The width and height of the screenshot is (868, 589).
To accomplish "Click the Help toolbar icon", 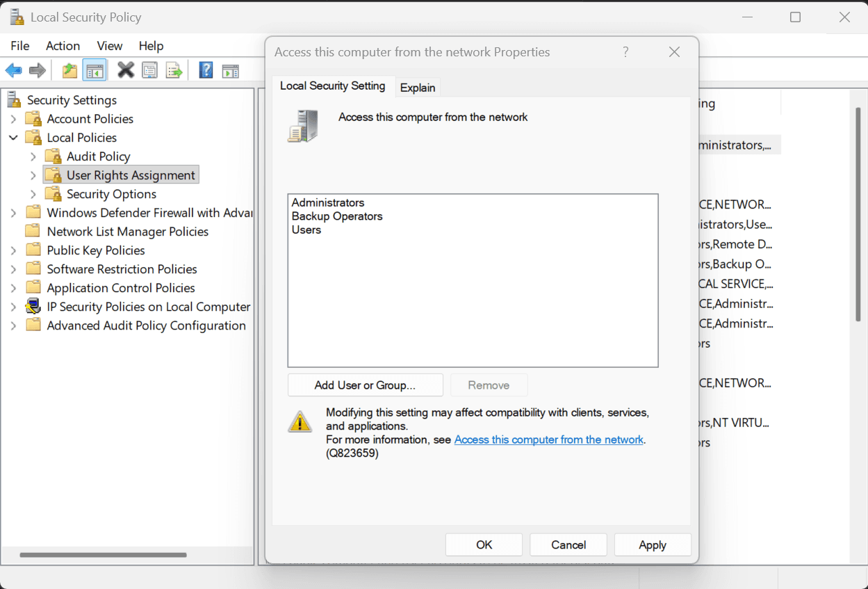I will click(206, 70).
